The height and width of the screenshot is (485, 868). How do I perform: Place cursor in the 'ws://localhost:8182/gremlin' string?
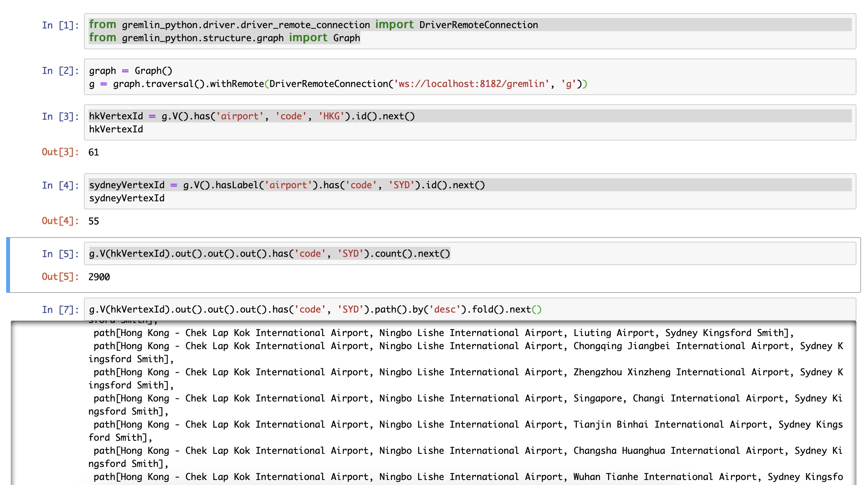coord(471,84)
